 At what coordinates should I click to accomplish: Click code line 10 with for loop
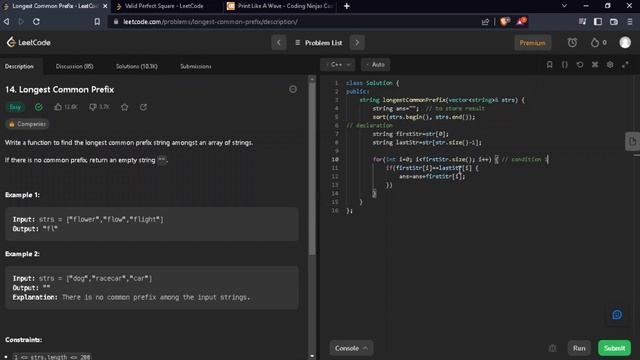click(x=461, y=160)
